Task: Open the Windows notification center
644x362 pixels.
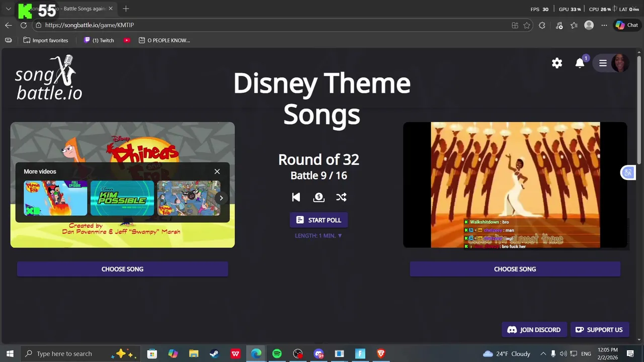Action: pos(630,354)
